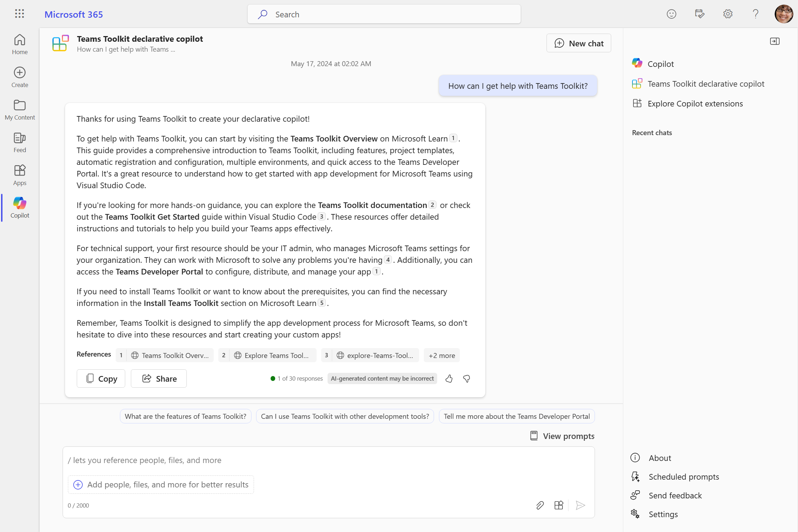Click the thumbs down icon on response
This screenshot has width=798, height=532.
point(467,378)
